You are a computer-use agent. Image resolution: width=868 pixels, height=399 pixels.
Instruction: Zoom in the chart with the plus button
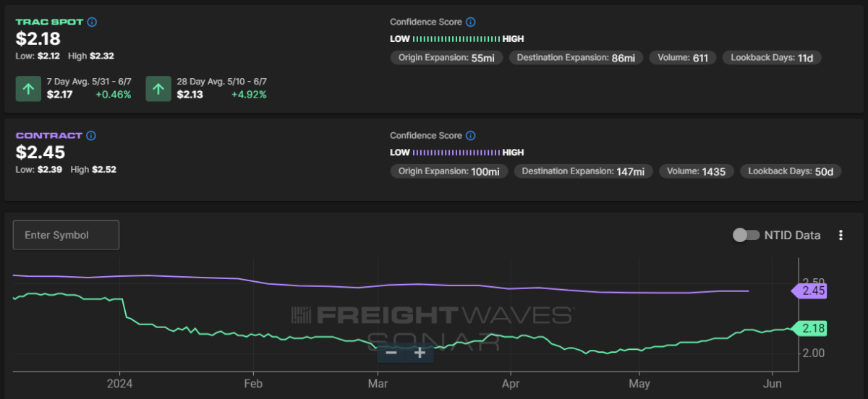(x=420, y=353)
